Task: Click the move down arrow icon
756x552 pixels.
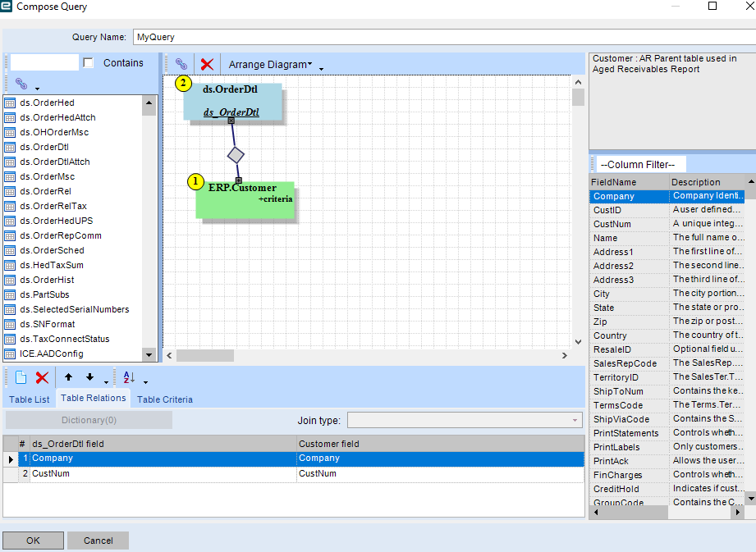Action: [x=89, y=377]
